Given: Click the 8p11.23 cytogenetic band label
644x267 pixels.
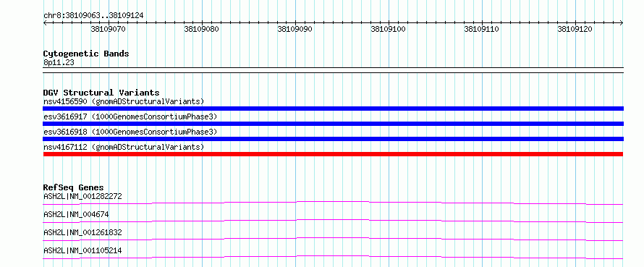Looking at the screenshot, I should [x=59, y=63].
